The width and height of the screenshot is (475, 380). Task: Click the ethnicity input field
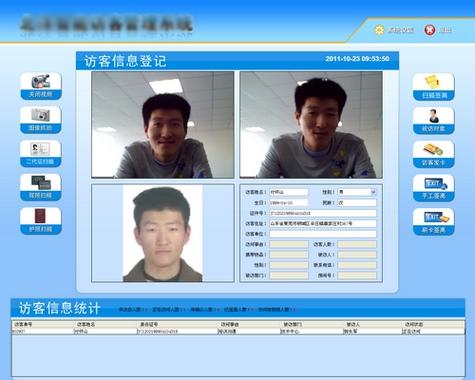tap(357, 202)
